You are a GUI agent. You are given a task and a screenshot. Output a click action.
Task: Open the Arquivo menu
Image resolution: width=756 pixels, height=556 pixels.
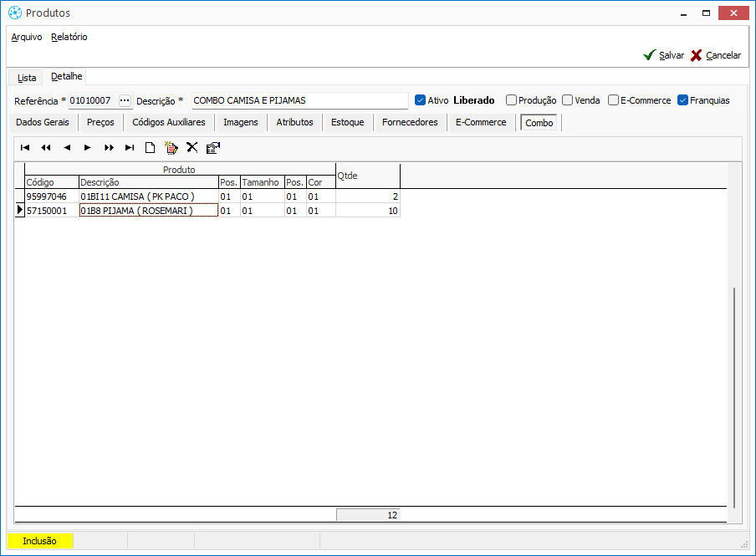click(x=27, y=37)
